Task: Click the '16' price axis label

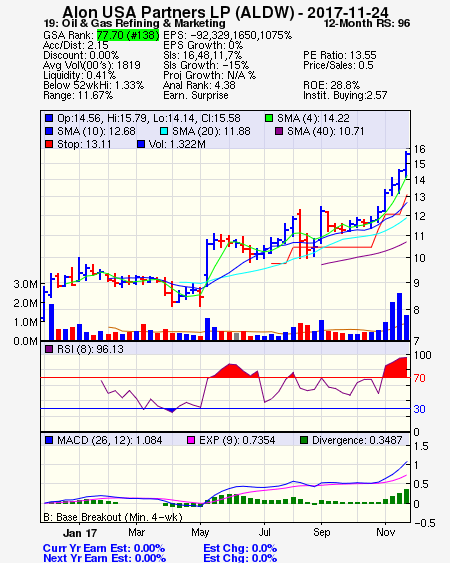Action: [419, 149]
